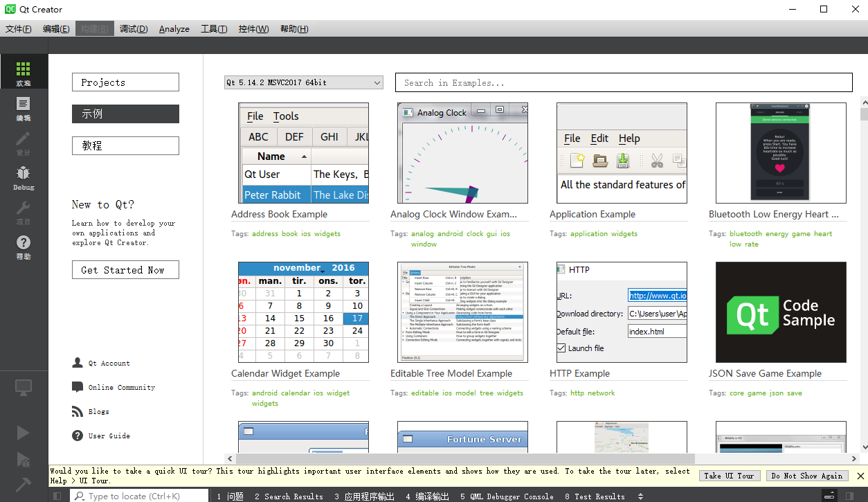868x502 pixels.
Task: Click the Qt Account person icon
Action: (78, 363)
